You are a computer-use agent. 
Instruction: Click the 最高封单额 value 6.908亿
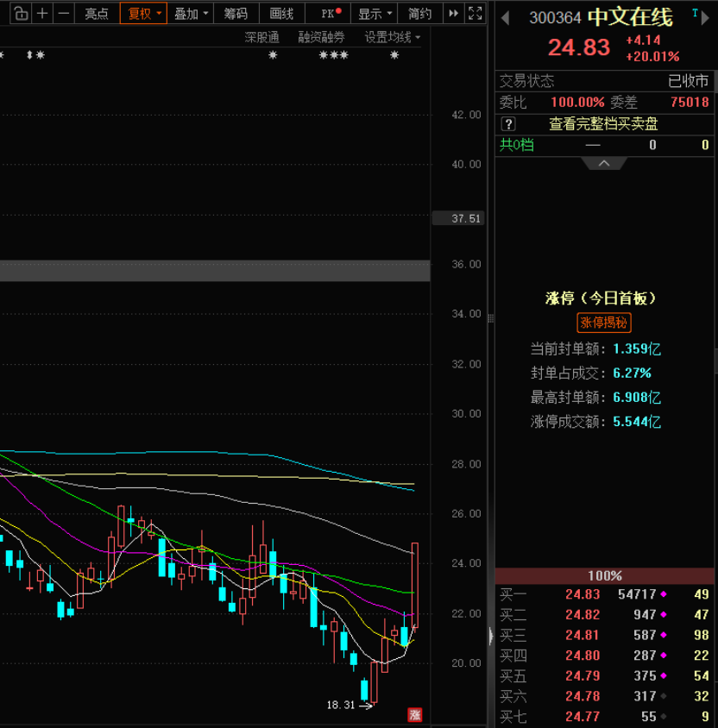637,398
